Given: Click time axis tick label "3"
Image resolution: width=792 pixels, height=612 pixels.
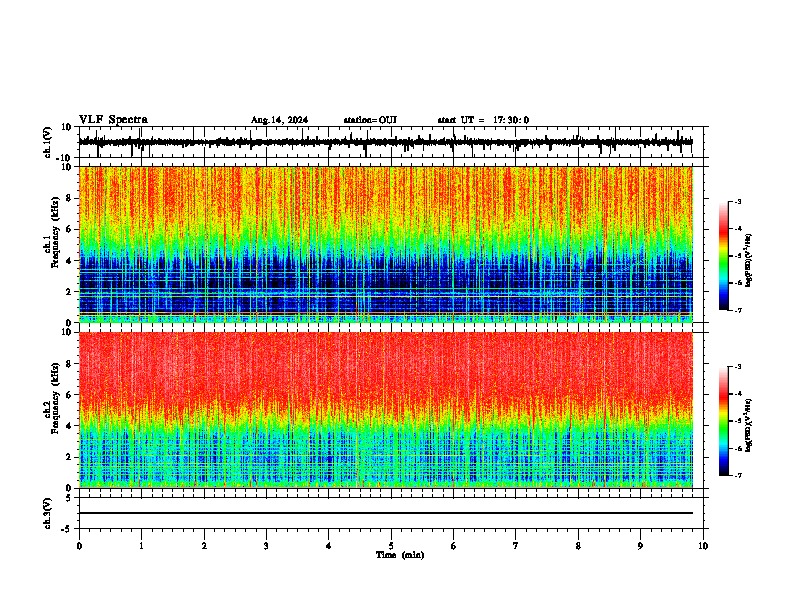Looking at the screenshot, I should [x=266, y=546].
